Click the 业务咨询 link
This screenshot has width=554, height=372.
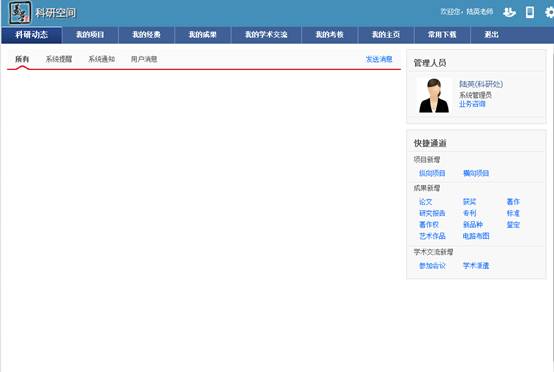point(472,104)
